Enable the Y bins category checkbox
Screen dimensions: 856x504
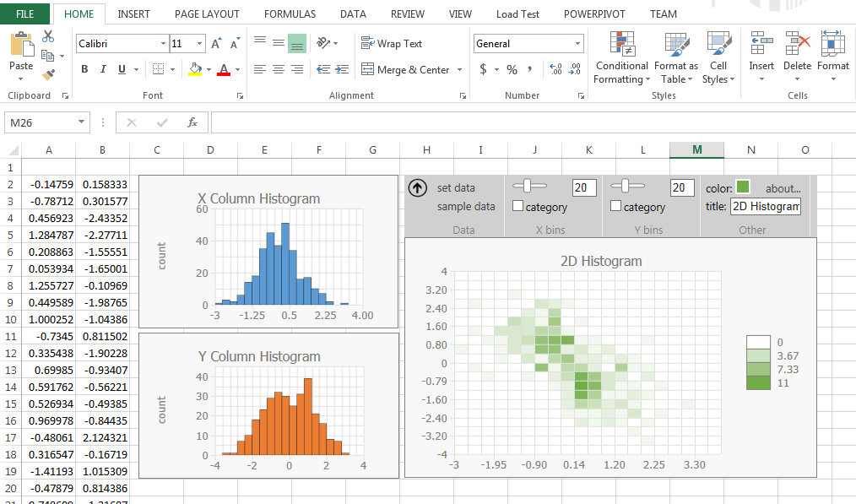point(615,207)
